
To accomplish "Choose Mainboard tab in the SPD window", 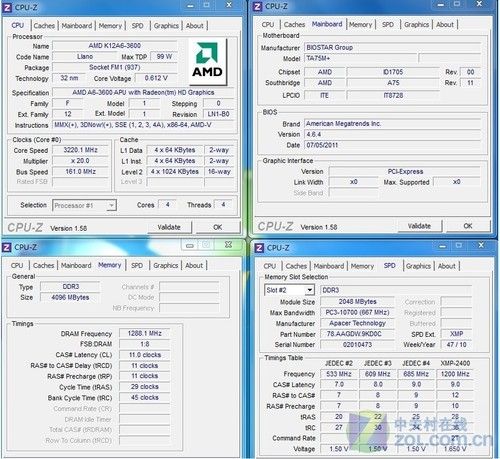I will click(329, 266).
